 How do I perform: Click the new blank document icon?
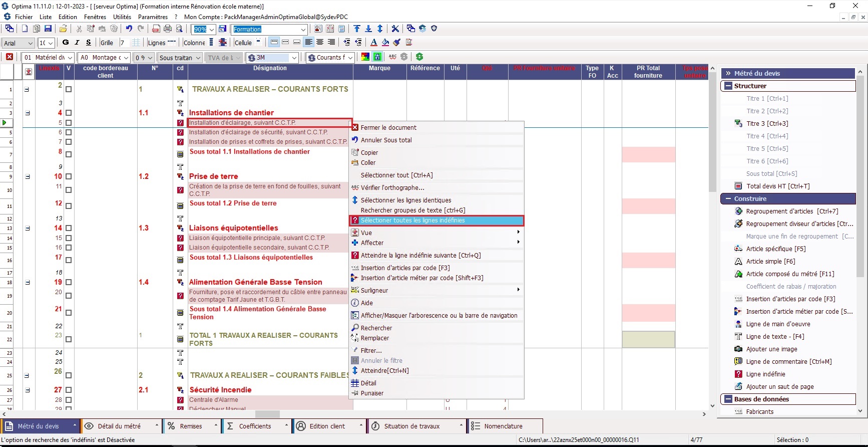(25, 29)
